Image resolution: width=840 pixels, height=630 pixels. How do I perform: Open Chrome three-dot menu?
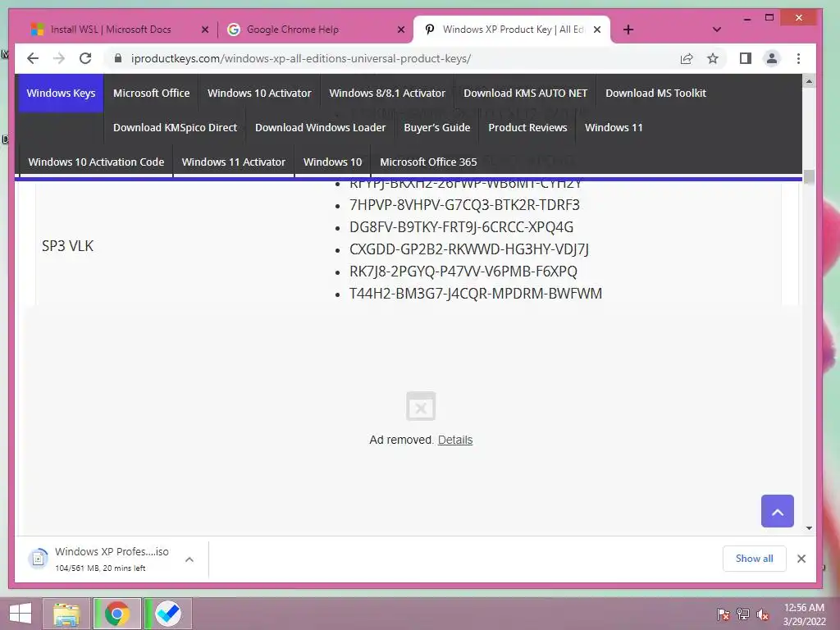tap(798, 58)
